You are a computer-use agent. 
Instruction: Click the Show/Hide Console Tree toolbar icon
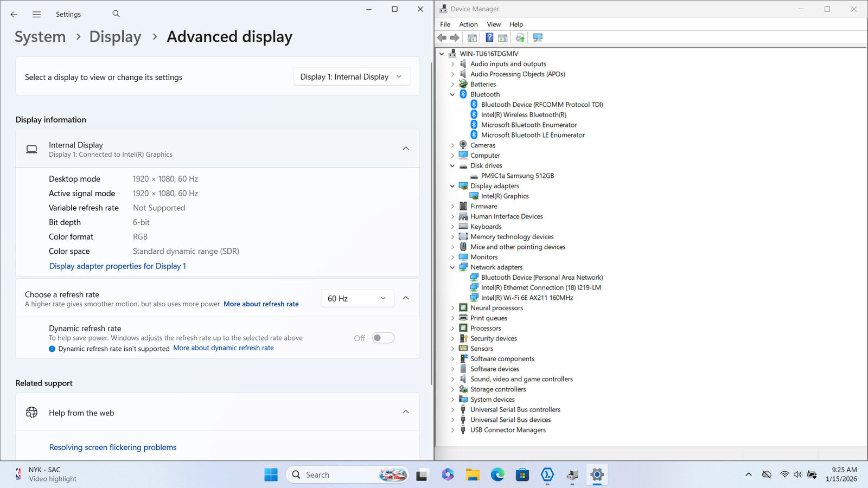[x=472, y=38]
